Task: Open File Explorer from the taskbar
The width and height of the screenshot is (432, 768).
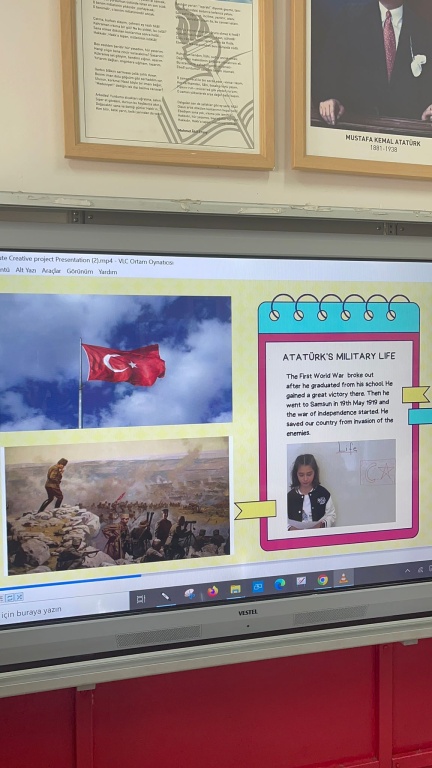Action: tap(236, 589)
